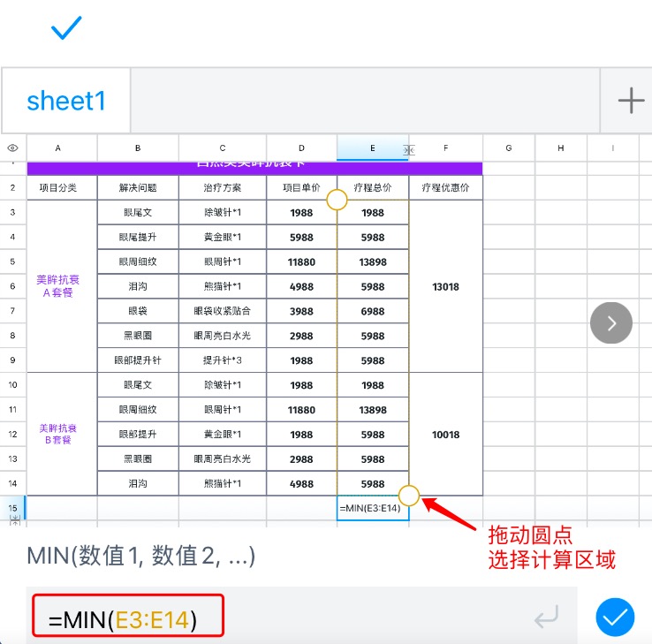The height and width of the screenshot is (644, 652).
Task: Click the 13018 discount price cell
Action: 446,286
